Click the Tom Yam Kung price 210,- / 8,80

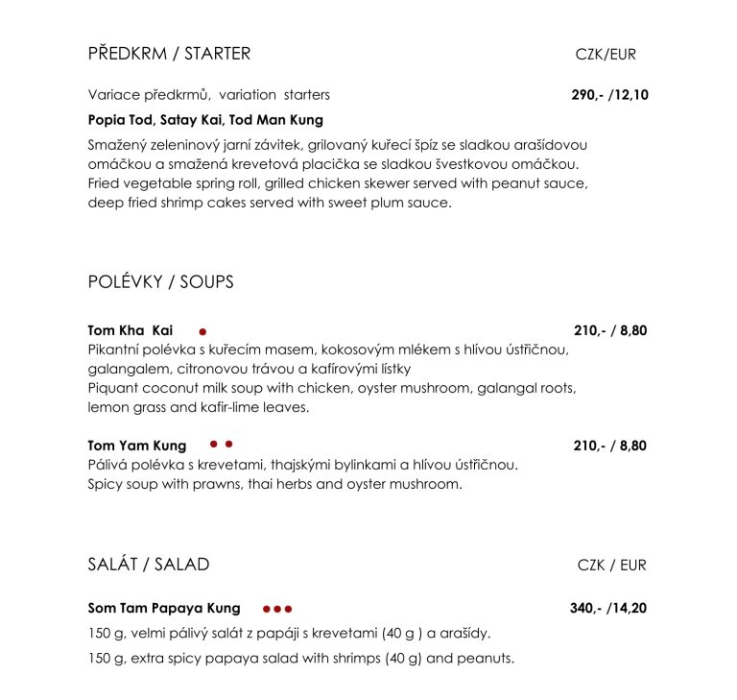[x=610, y=446]
